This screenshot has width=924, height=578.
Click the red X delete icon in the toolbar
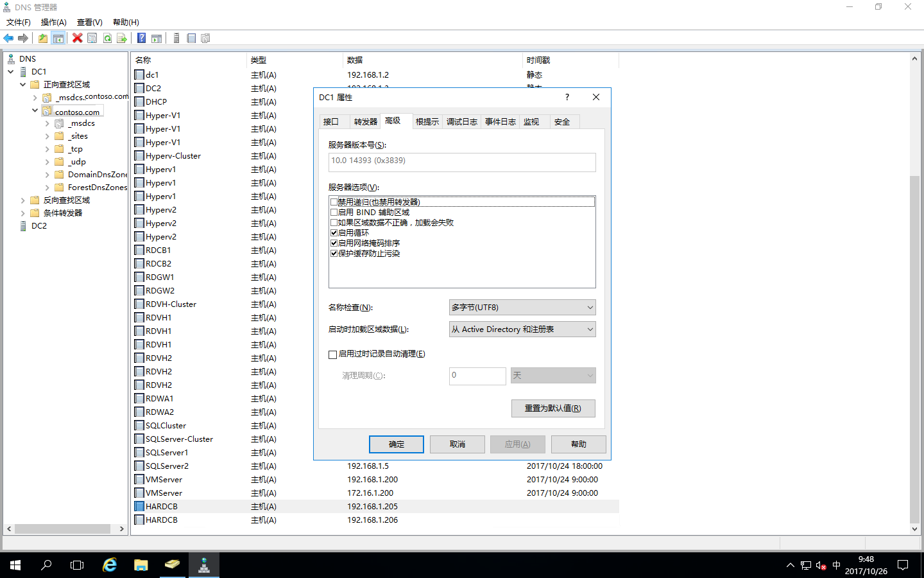(78, 39)
